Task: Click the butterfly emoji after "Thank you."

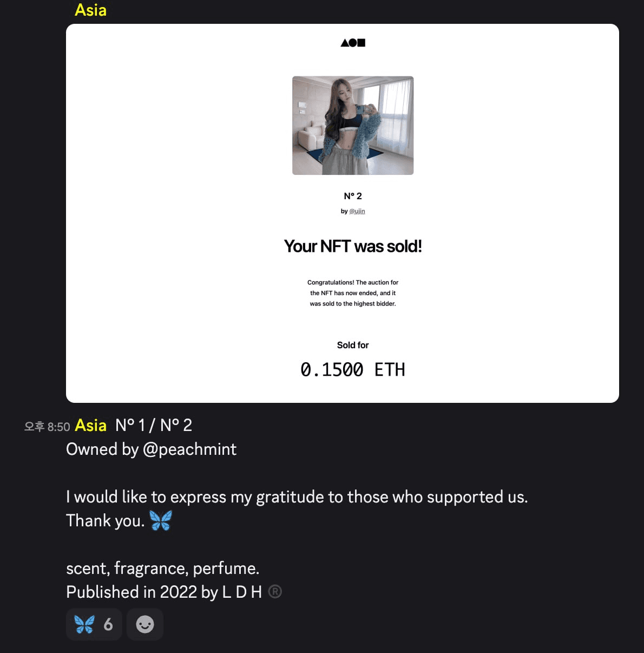Action: click(161, 520)
